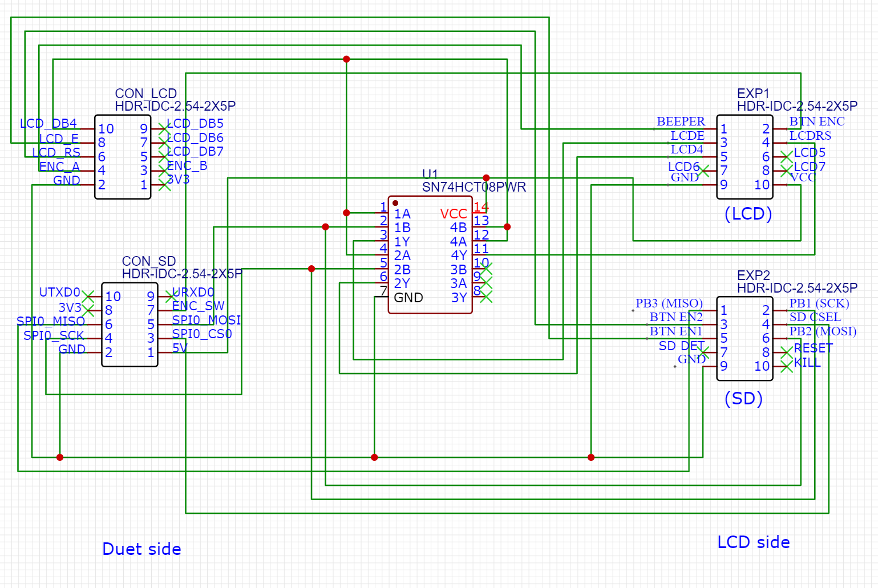Click the no-connect X beside UTXD0

(x=88, y=297)
